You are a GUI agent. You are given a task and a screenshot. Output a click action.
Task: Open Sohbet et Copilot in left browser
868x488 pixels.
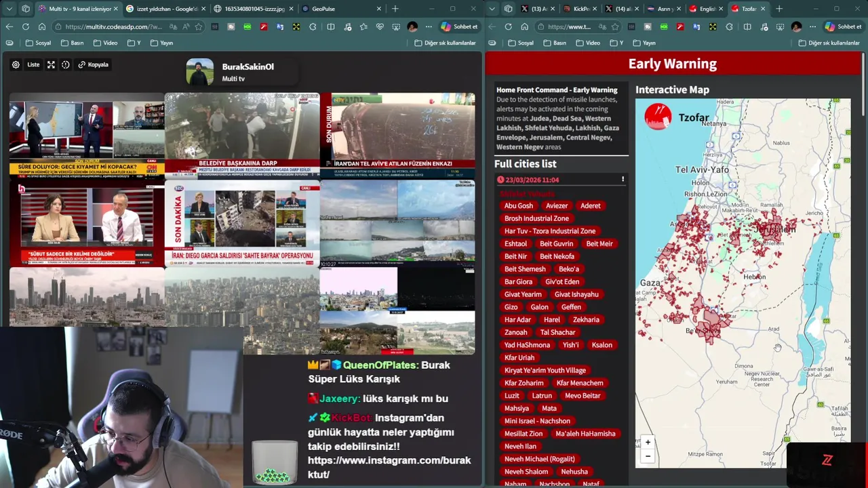tap(460, 26)
